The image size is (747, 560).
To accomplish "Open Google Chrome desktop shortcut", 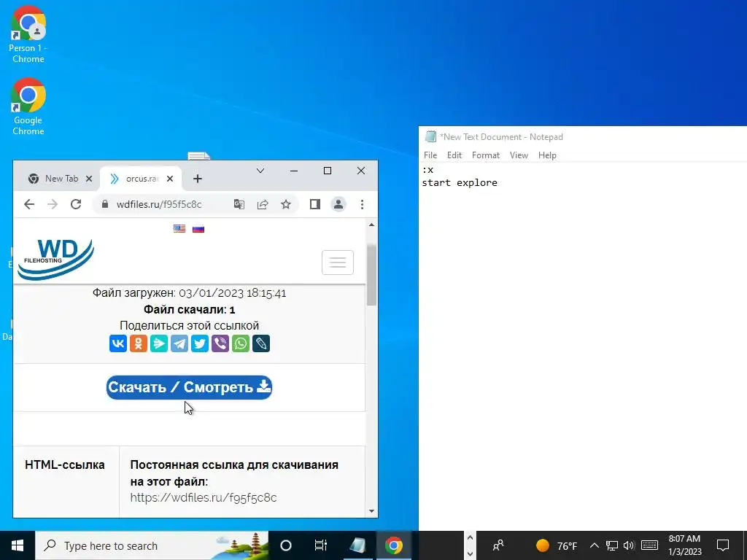I will click(x=28, y=107).
